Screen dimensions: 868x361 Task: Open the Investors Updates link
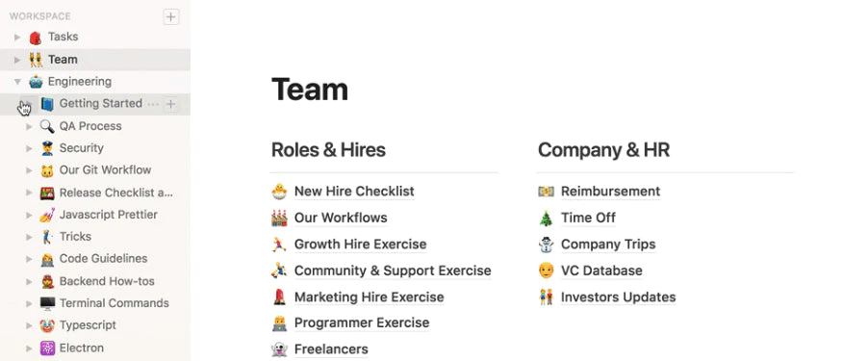point(619,297)
